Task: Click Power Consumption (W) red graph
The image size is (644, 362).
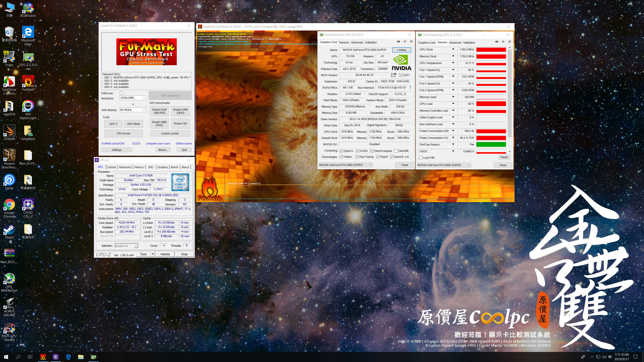Action: click(491, 131)
